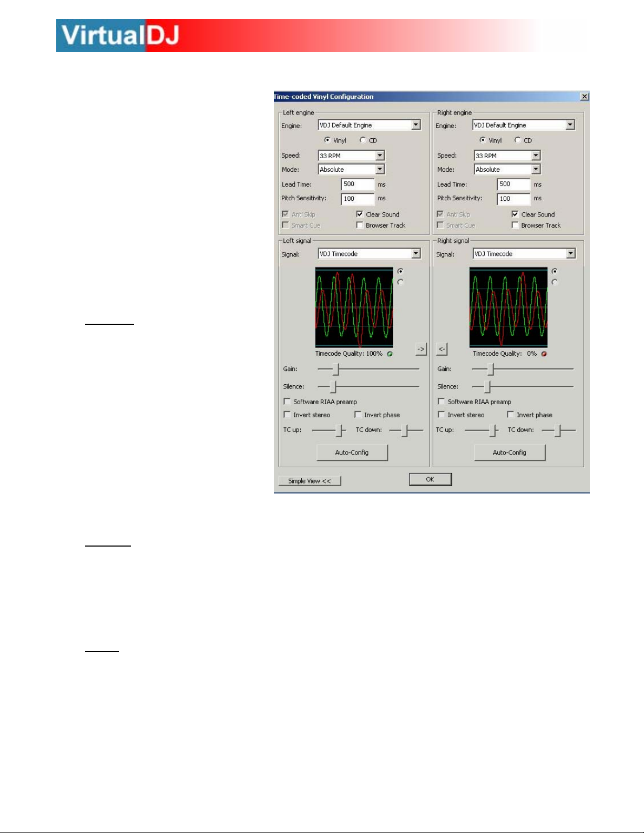Click the -> copy settings arrow button
The height and width of the screenshot is (833, 644).
(421, 349)
